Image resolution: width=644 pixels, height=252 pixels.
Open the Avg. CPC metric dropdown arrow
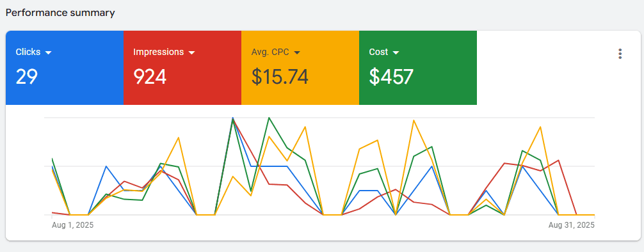click(x=297, y=52)
